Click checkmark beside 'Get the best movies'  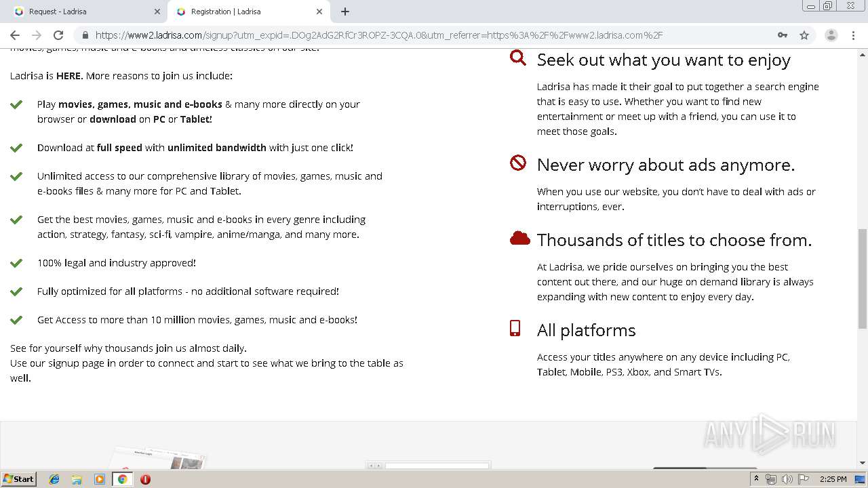(16, 220)
